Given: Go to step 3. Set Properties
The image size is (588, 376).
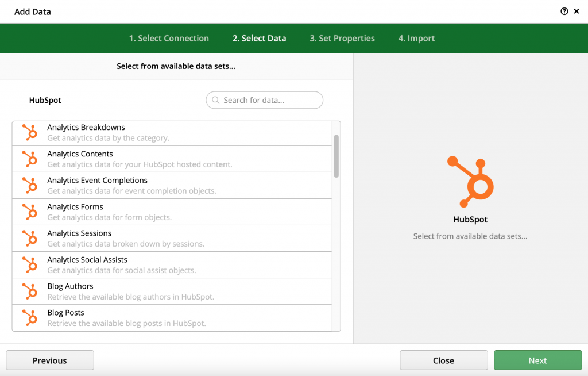Looking at the screenshot, I should (342, 39).
